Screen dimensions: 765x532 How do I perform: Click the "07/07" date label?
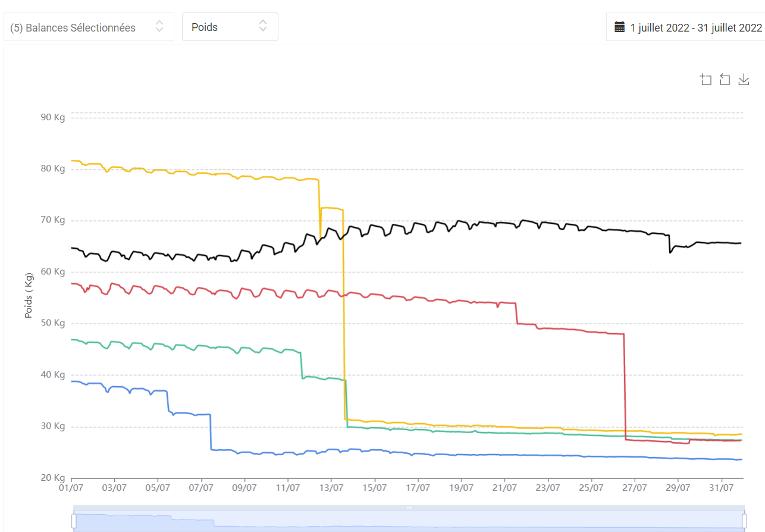[x=201, y=489]
